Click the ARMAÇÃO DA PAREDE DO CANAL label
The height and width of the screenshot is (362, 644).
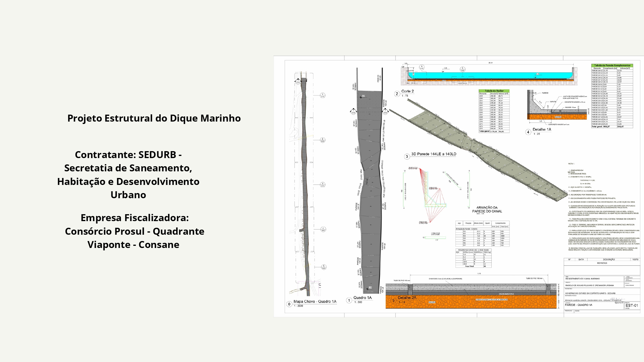tap(487, 209)
